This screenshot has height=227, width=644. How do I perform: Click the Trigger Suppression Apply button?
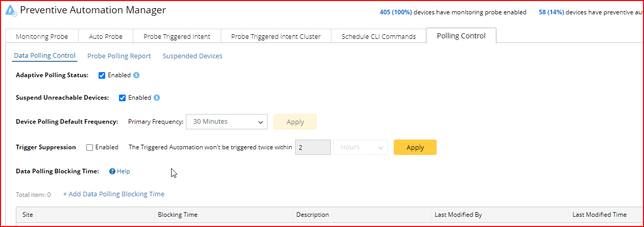(x=415, y=147)
